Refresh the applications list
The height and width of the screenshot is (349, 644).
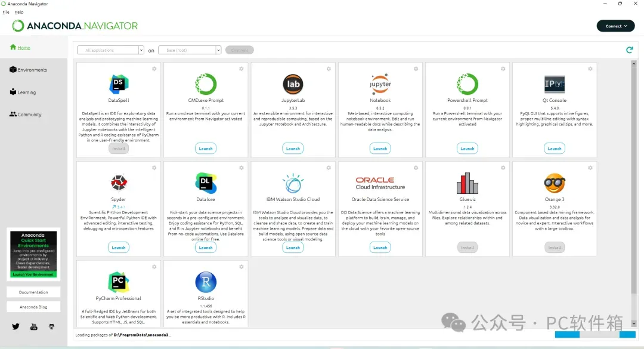pyautogui.click(x=629, y=50)
